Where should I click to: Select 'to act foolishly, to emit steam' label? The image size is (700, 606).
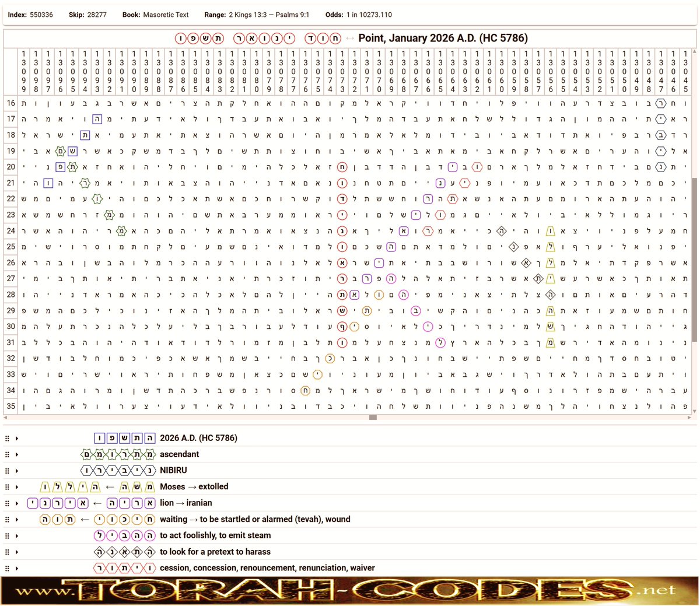tap(215, 535)
